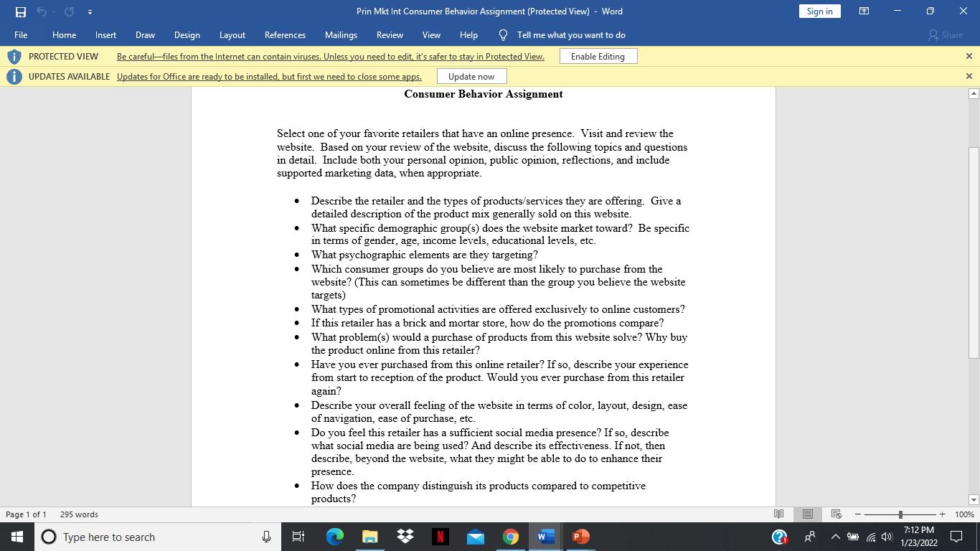Switch to the Mailings tab
The image size is (980, 551).
[x=341, y=34]
